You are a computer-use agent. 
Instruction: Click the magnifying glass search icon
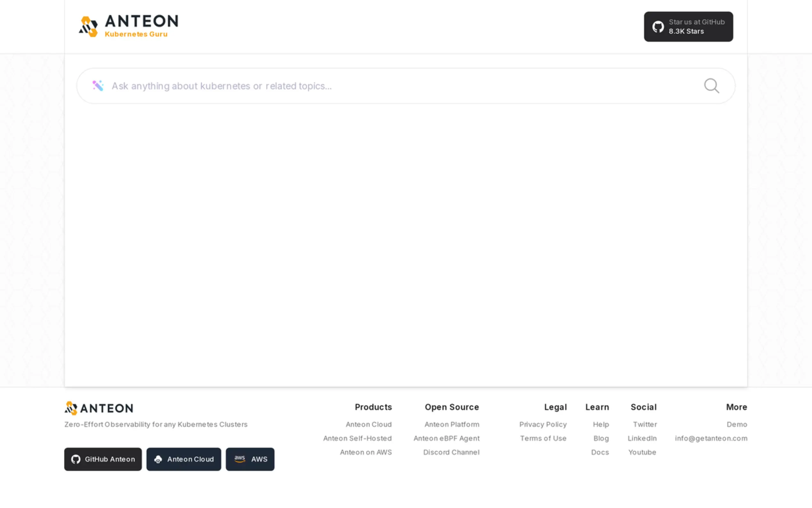click(x=711, y=86)
